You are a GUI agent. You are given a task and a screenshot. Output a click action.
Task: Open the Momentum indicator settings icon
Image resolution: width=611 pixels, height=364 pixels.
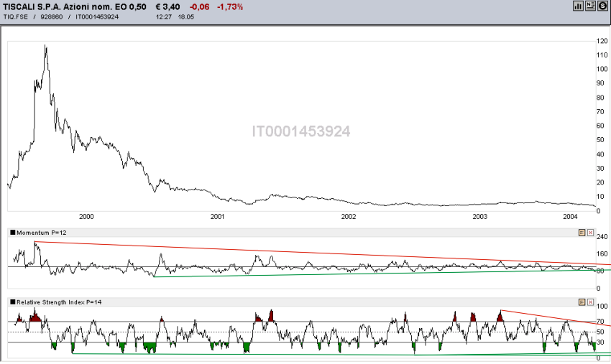tap(582, 233)
